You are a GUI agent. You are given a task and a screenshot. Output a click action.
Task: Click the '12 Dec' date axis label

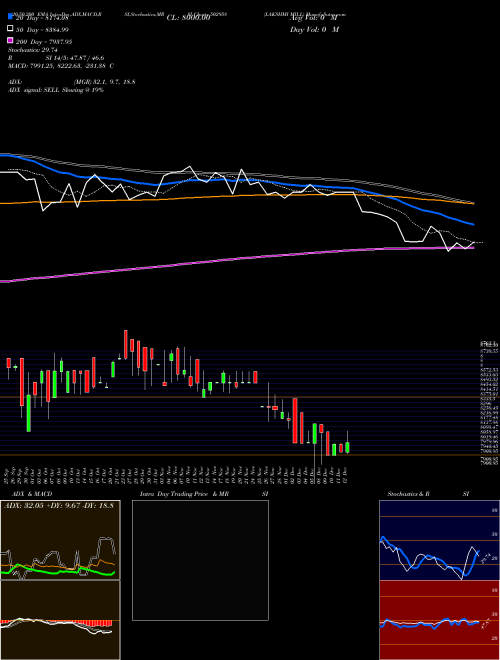click(x=346, y=474)
